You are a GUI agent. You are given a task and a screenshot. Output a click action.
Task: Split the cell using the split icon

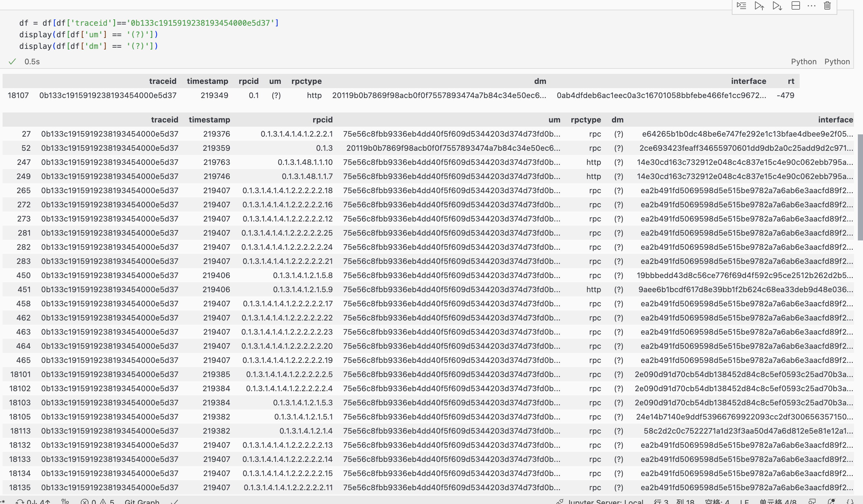pyautogui.click(x=795, y=6)
